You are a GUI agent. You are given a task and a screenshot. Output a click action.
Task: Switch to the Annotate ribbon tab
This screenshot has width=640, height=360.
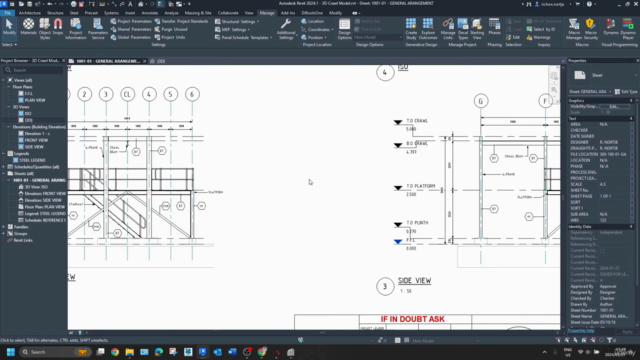(x=149, y=13)
